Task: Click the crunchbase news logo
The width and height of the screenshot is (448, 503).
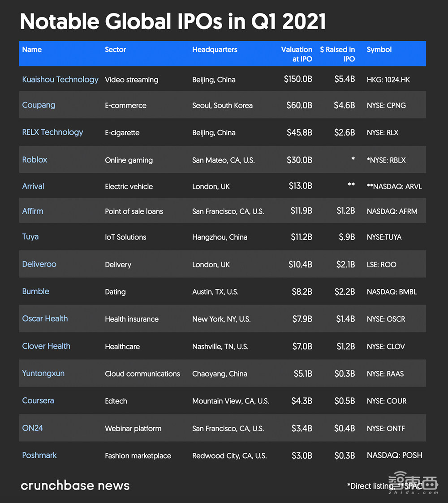Action: tap(75, 486)
